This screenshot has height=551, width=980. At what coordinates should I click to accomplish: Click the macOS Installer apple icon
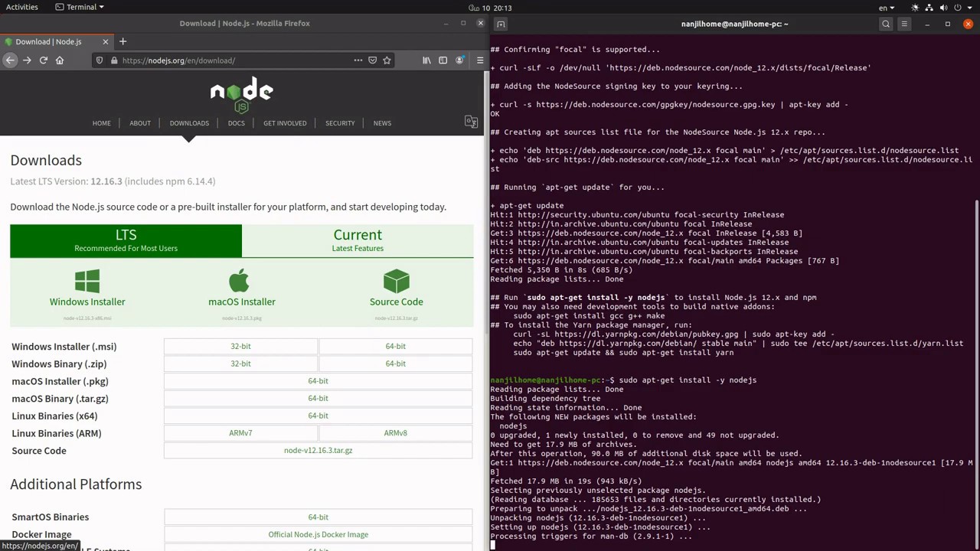239,280
